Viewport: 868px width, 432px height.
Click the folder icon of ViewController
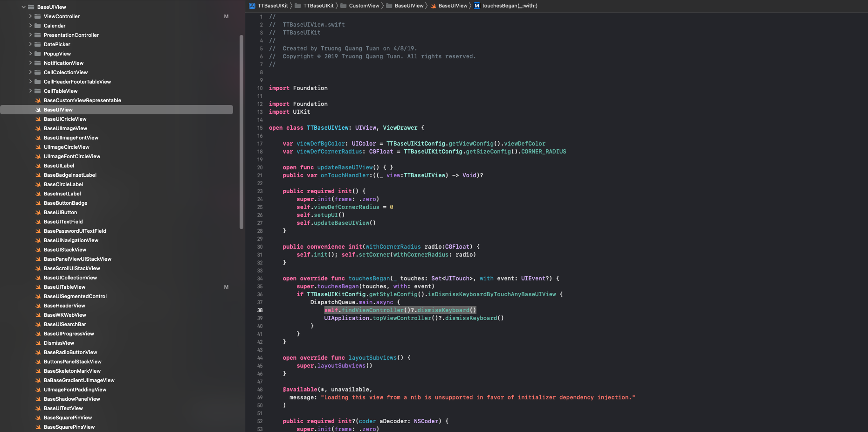(x=38, y=16)
